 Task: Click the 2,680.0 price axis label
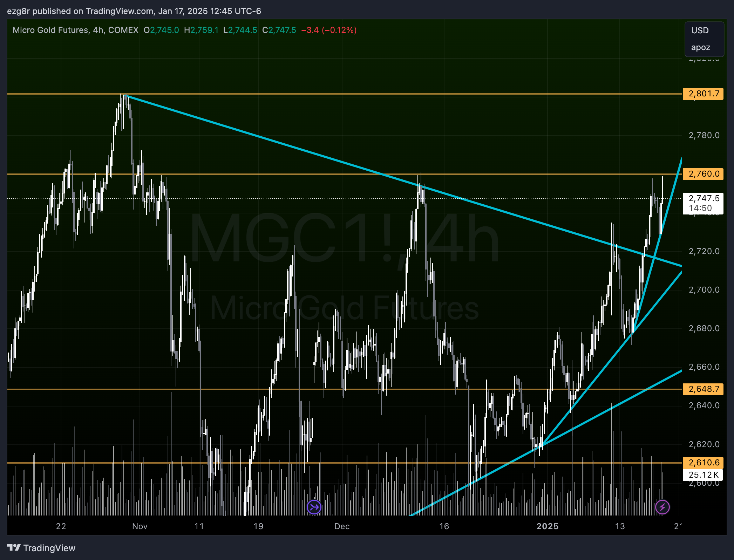coord(704,328)
